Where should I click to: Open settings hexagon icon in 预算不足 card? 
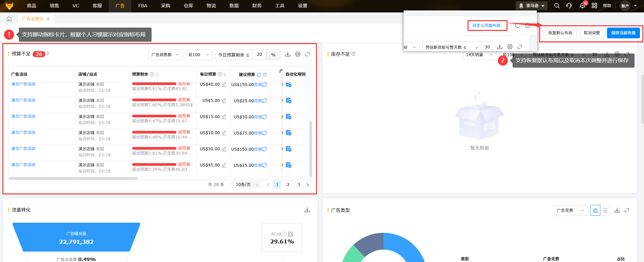coord(298,54)
